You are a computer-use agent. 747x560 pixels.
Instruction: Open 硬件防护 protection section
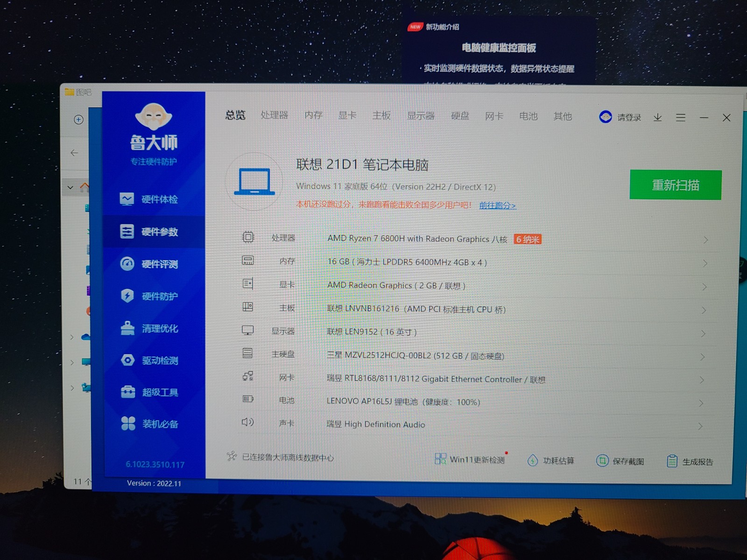(x=149, y=296)
